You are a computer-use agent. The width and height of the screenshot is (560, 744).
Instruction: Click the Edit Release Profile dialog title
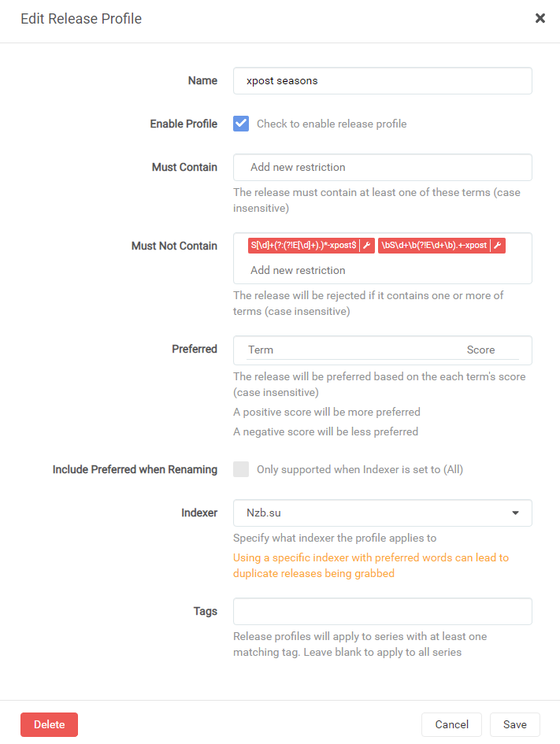point(81,18)
